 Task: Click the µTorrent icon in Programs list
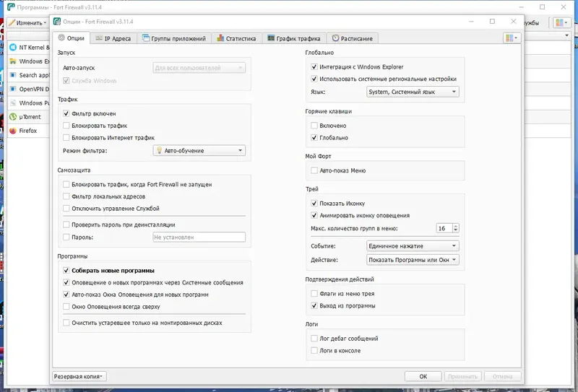(13, 117)
